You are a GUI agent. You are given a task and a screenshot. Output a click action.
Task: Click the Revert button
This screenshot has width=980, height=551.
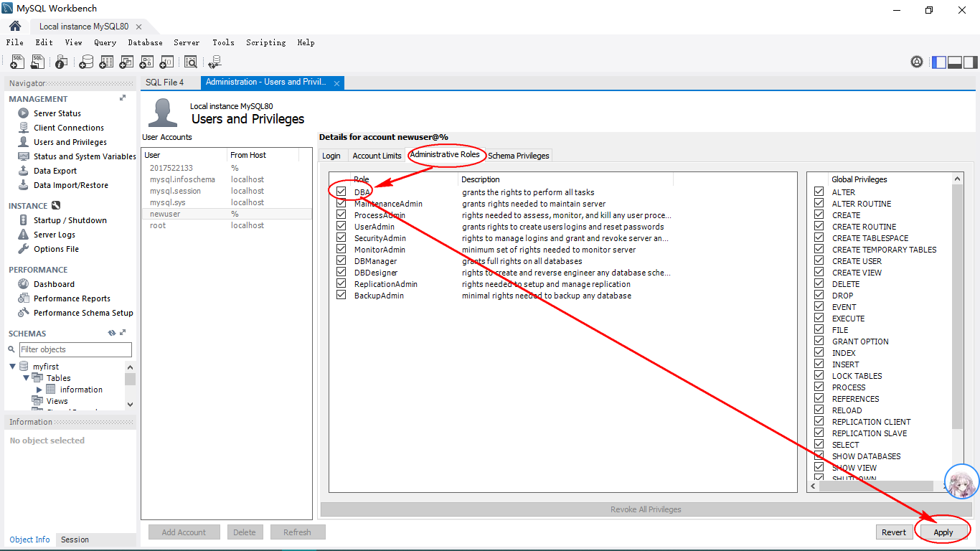coord(894,532)
